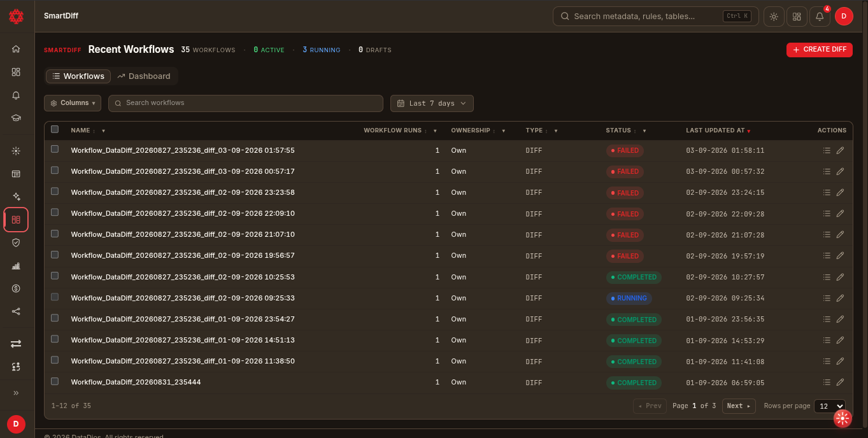Open the Columns dropdown
Screen dimensions: 868x438
[x=73, y=103]
